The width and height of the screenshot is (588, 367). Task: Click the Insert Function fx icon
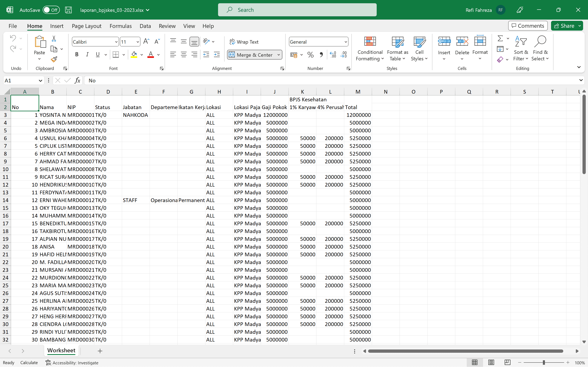(x=78, y=80)
